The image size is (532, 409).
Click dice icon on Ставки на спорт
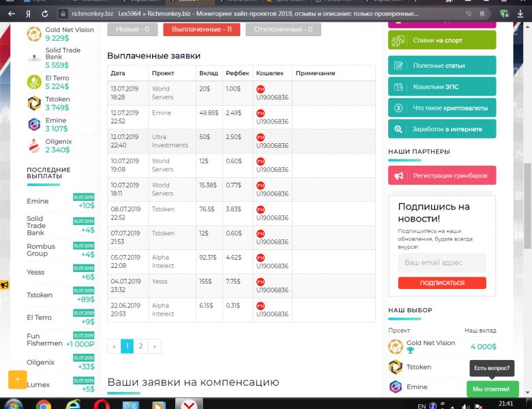point(398,40)
